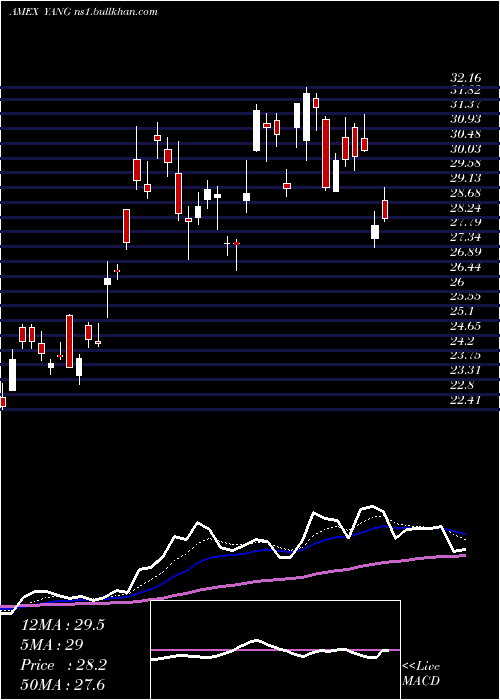Select the 23.75 price level label
Viewport: 500px width, 700px height.
[x=466, y=355]
